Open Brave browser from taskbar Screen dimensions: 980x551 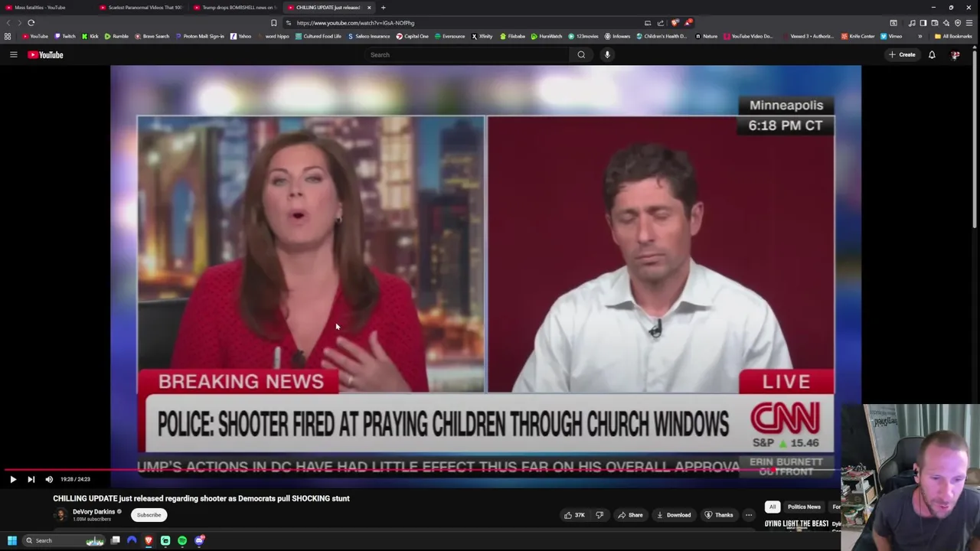click(149, 540)
